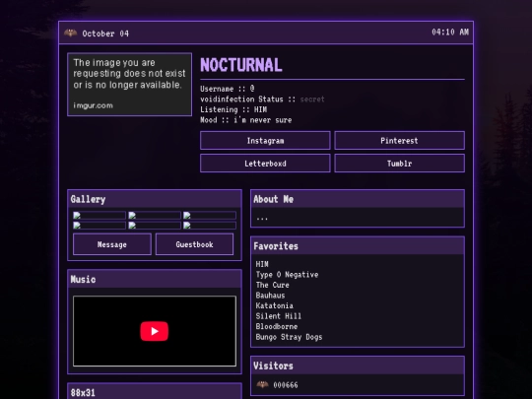Click the About Me panel header

(x=358, y=199)
